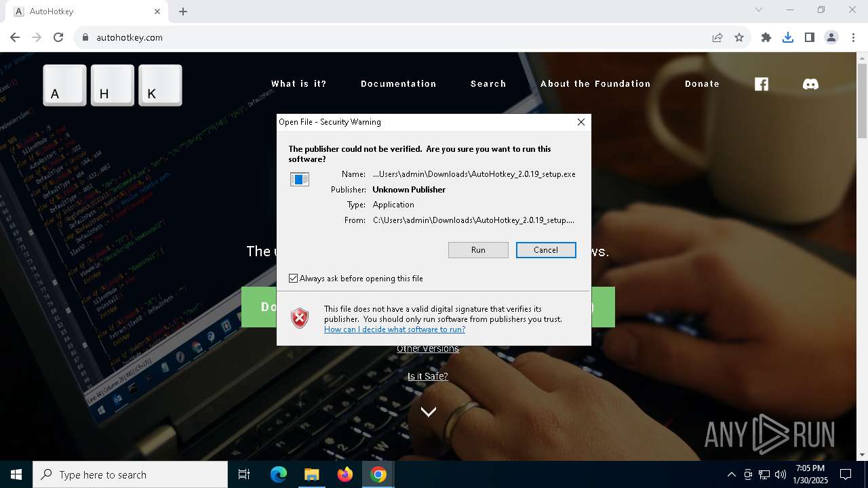Image resolution: width=868 pixels, height=488 pixels.
Task: Share this page icon in address bar
Action: tap(717, 37)
